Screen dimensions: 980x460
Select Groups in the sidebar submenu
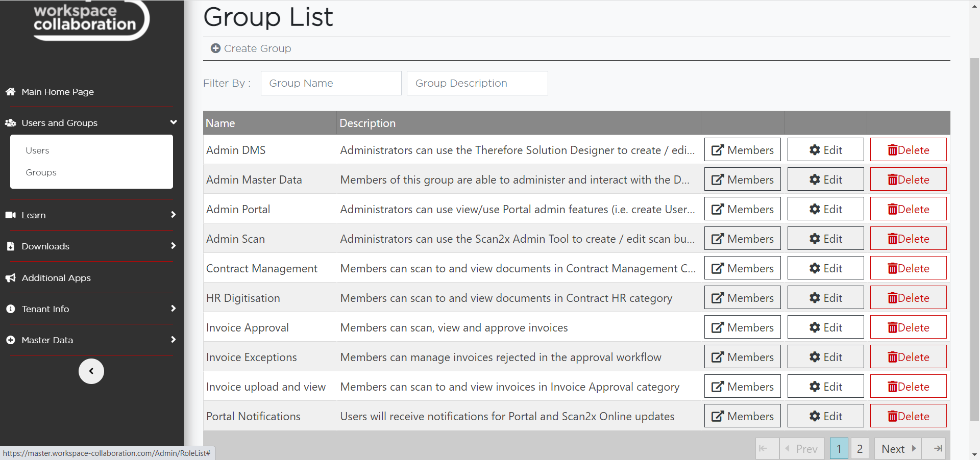(41, 172)
